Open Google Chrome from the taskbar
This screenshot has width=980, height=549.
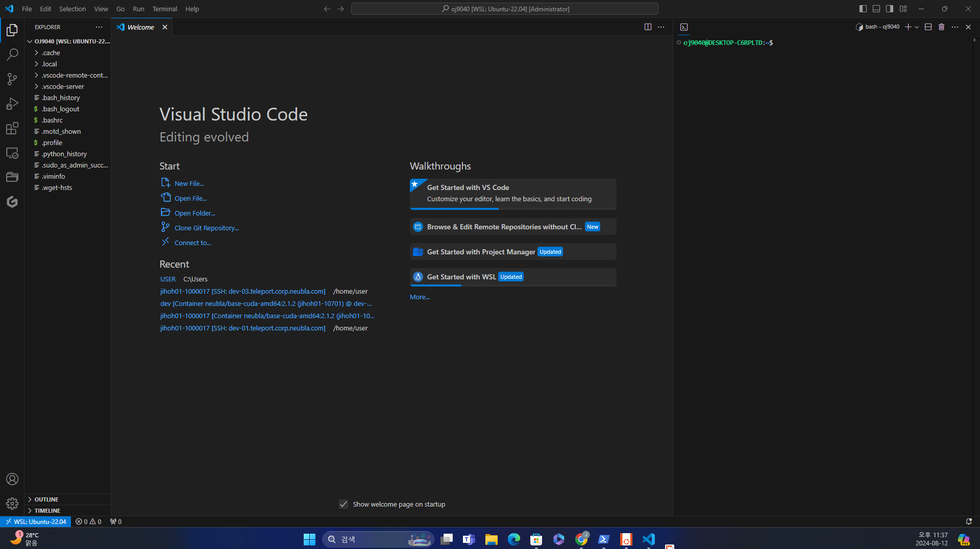[581, 539]
